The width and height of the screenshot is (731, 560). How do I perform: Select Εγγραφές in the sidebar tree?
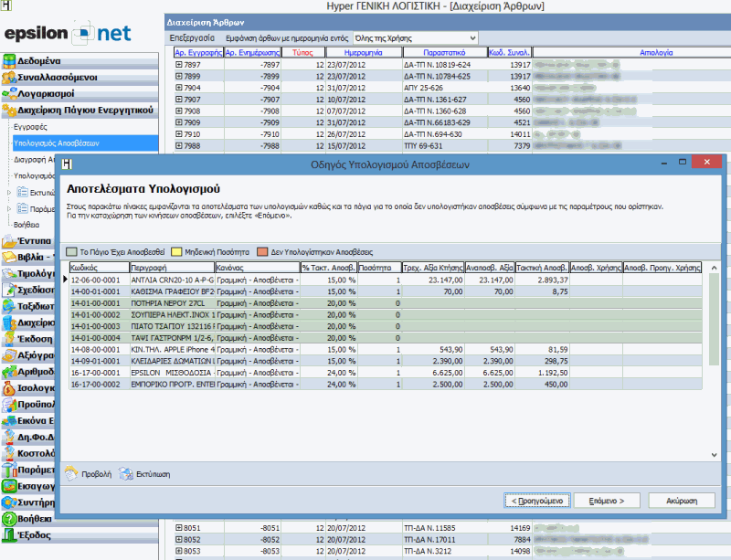click(31, 127)
